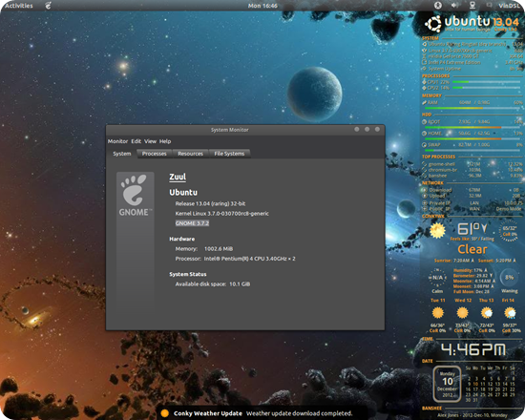This screenshot has height=420, width=525.
Task: Click the Fri 14 rainy forecast icon
Action: 510,313
